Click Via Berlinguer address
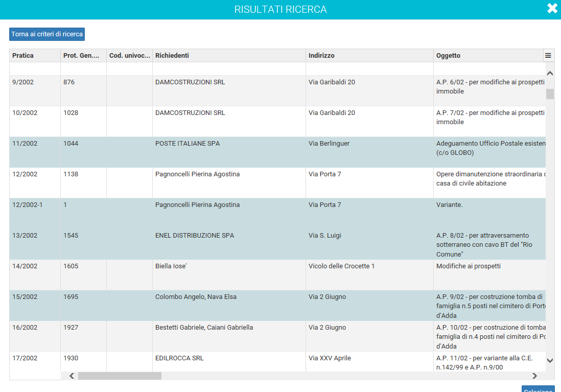The height and width of the screenshot is (392, 561). coord(329,144)
